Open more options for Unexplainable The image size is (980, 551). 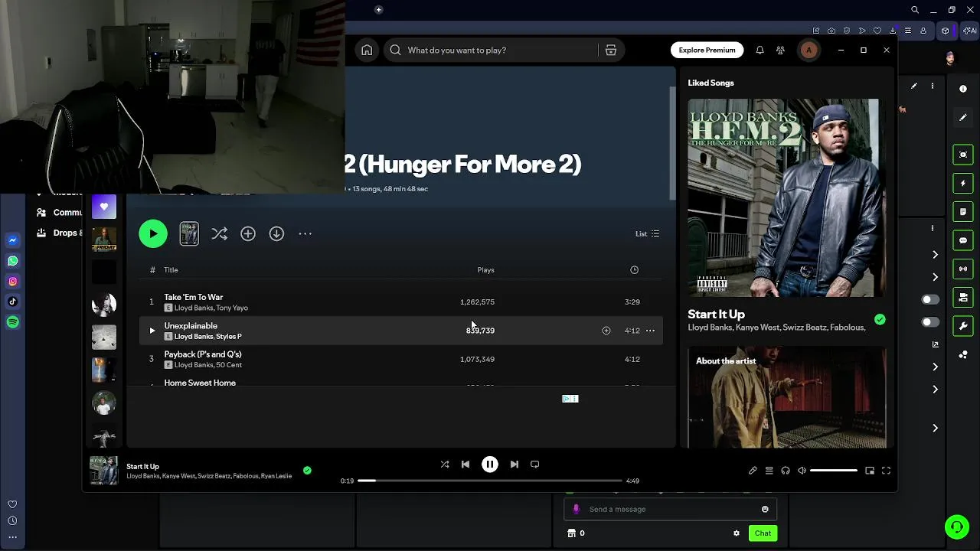click(x=650, y=331)
